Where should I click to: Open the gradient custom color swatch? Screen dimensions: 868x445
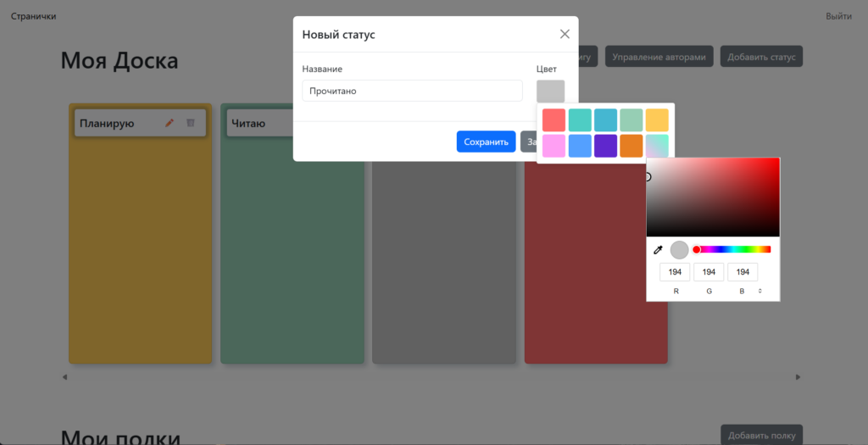click(x=657, y=146)
